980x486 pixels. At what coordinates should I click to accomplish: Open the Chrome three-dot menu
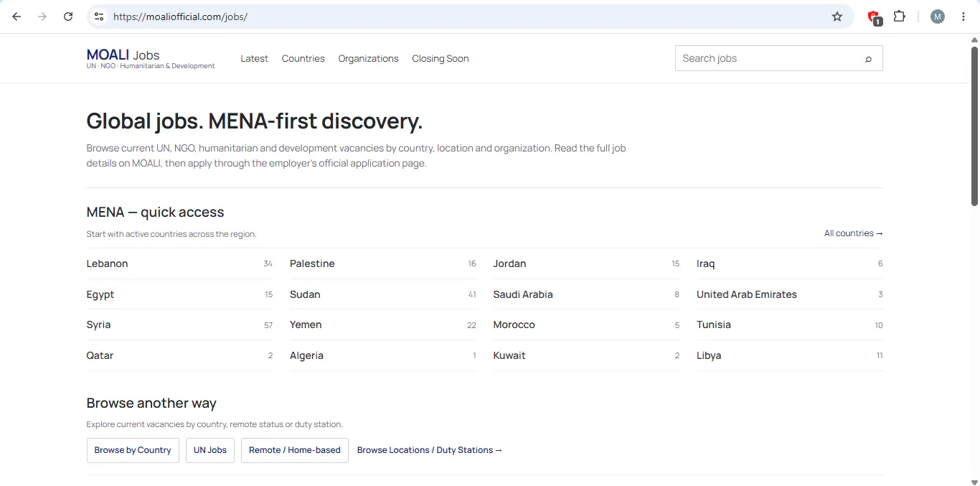coord(963,17)
